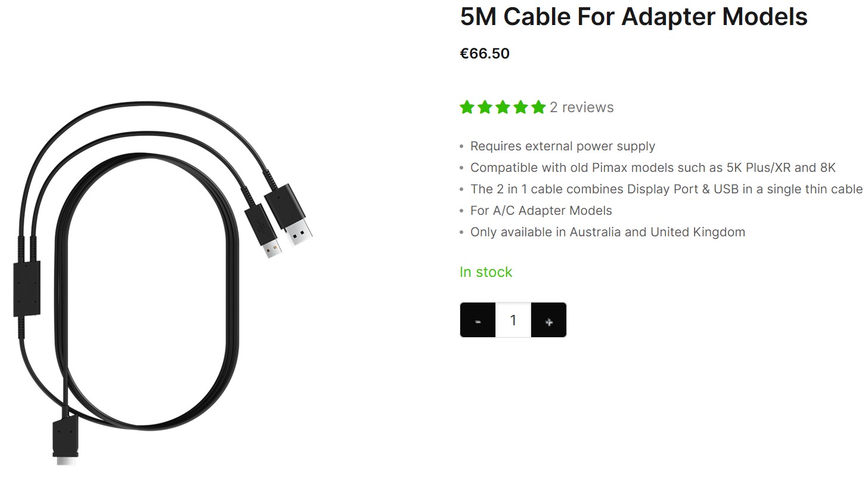Click the For A/C Adapter Models bullet
The image size is (868, 478).
click(541, 211)
